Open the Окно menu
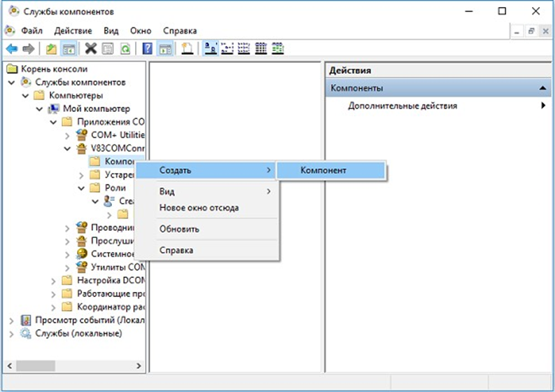555x392 pixels. coord(141,31)
